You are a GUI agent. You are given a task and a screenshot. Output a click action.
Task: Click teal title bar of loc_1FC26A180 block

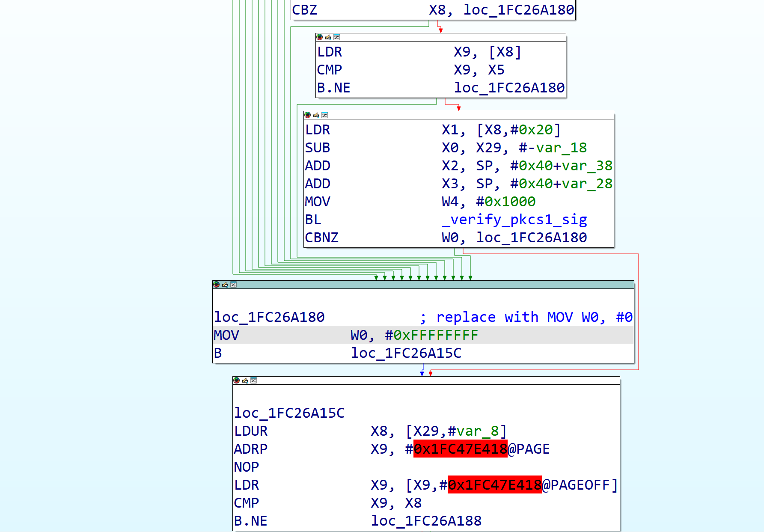[428, 285]
